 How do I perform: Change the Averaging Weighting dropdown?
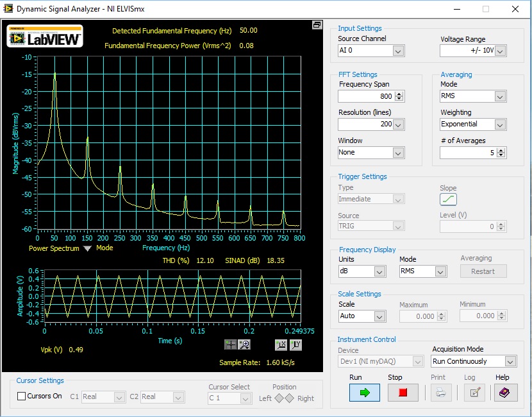click(x=500, y=124)
